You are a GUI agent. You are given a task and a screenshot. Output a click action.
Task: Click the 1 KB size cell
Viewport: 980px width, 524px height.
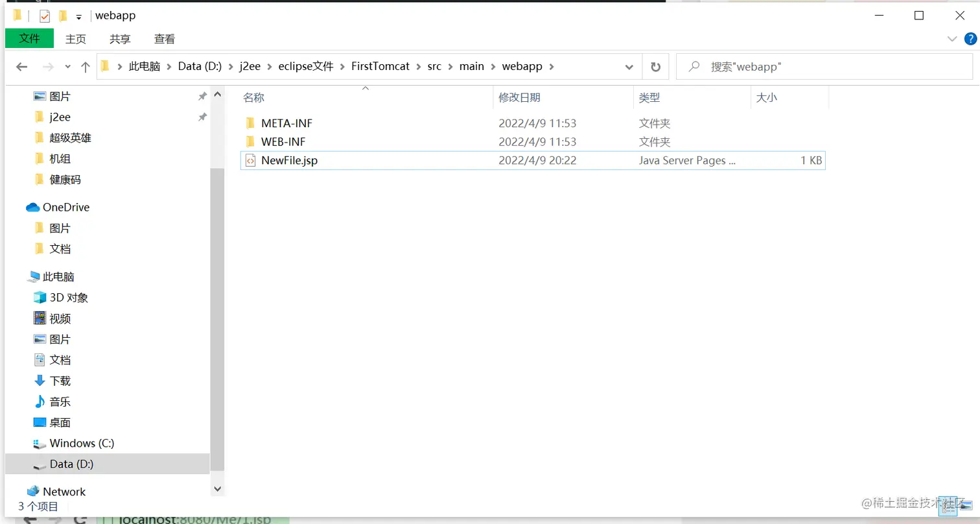(811, 160)
